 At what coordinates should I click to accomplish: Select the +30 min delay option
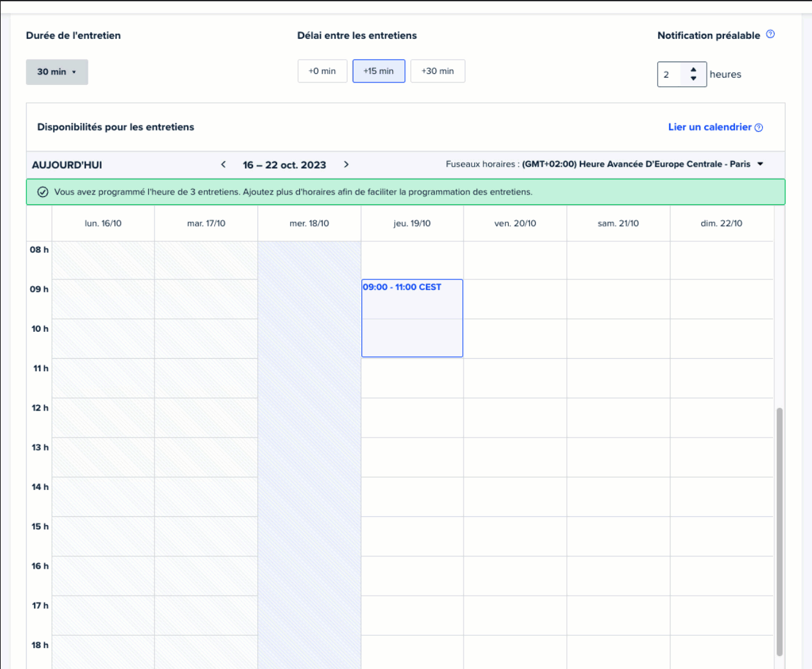pos(438,71)
